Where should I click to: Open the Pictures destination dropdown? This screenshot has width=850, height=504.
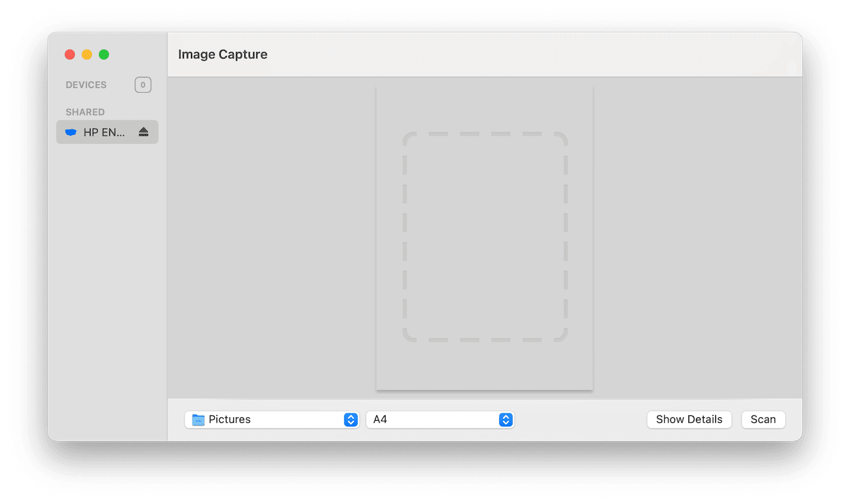point(271,420)
